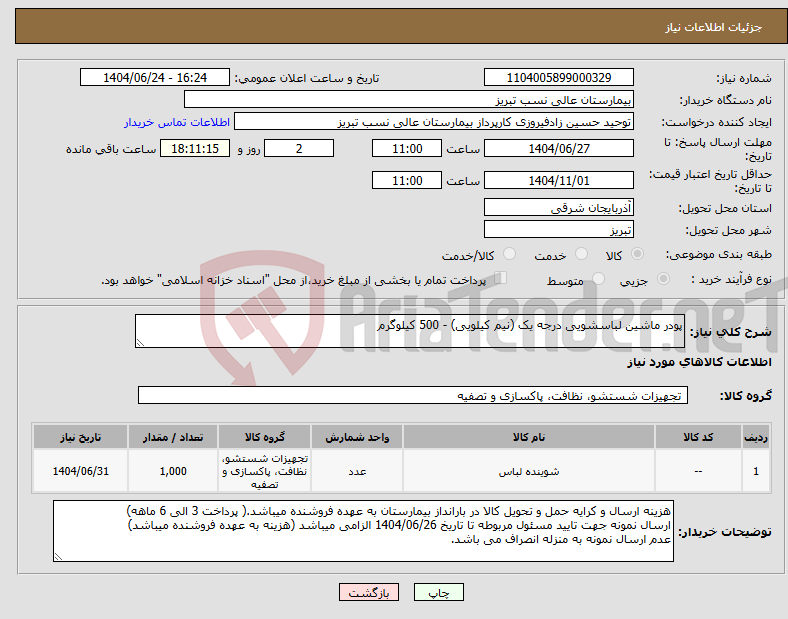Click the بازگشت (back) button
Screen dimensions: 788x619
click(x=369, y=592)
